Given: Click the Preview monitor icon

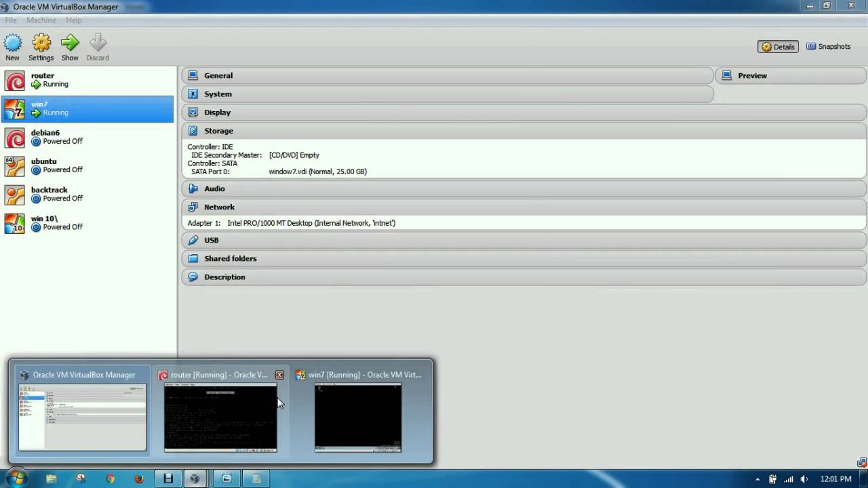Looking at the screenshot, I should tap(727, 75).
